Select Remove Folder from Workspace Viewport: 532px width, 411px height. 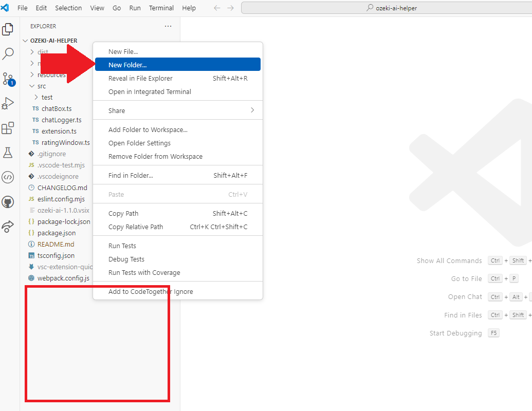tap(178, 156)
